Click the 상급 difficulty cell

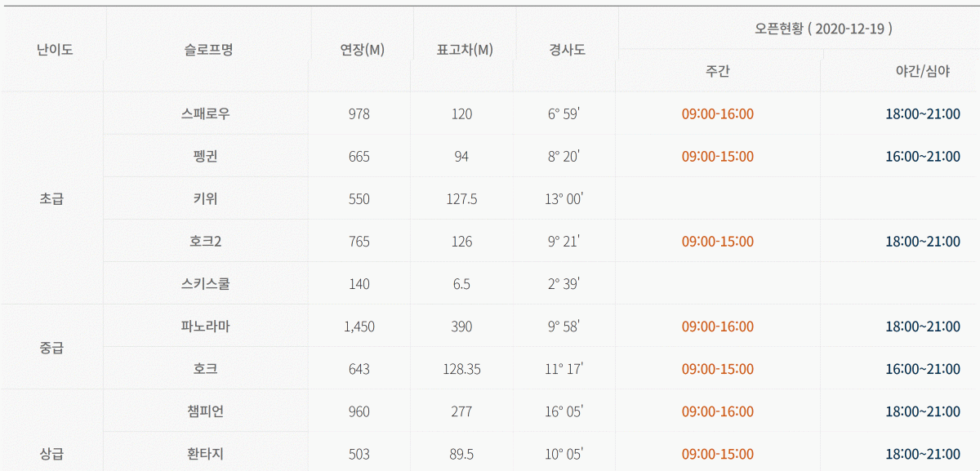coord(51,453)
